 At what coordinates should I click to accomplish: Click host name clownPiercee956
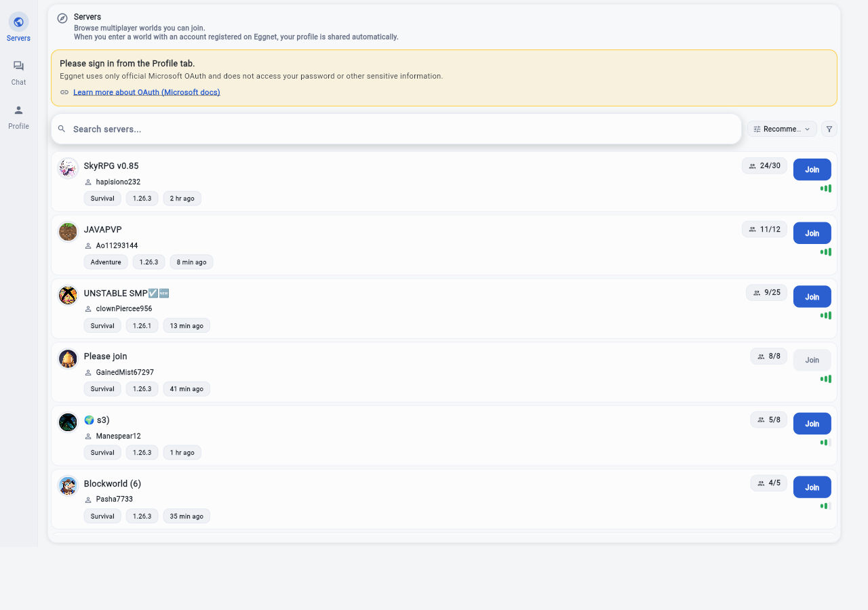[124, 309]
